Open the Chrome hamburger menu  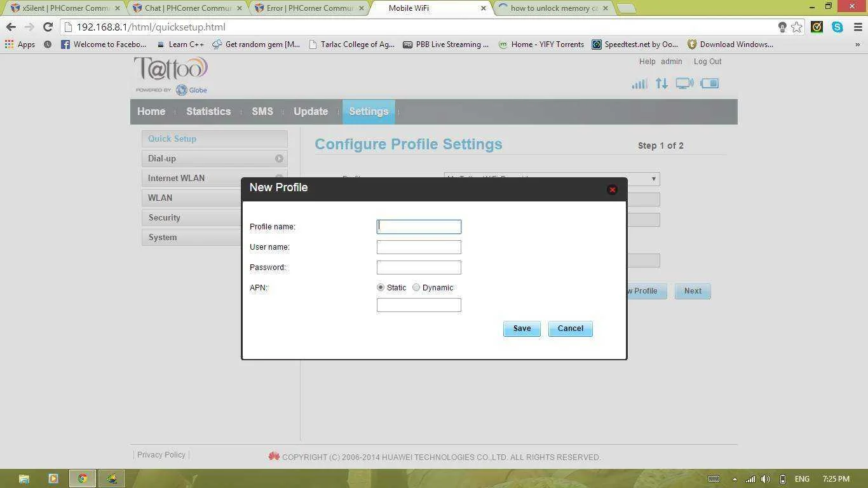tap(857, 27)
